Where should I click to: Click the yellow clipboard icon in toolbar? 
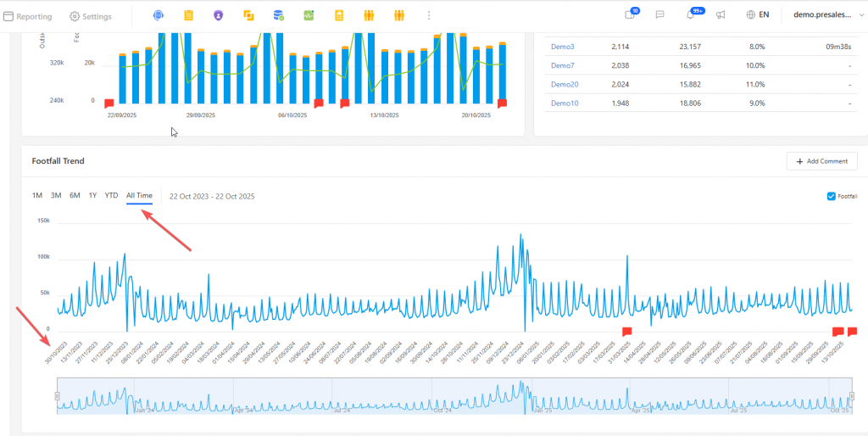click(189, 15)
